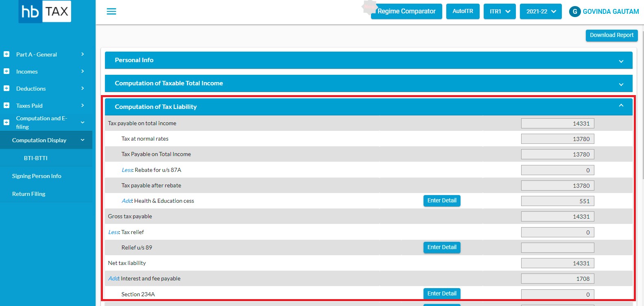Expand Part A - General chevron
644x306 pixels.
coord(83,54)
